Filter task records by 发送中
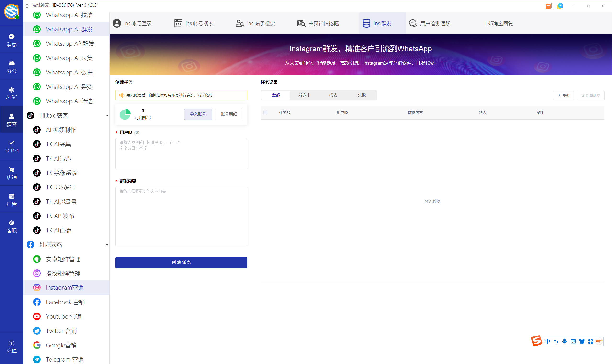The height and width of the screenshot is (364, 612). pyautogui.click(x=304, y=95)
